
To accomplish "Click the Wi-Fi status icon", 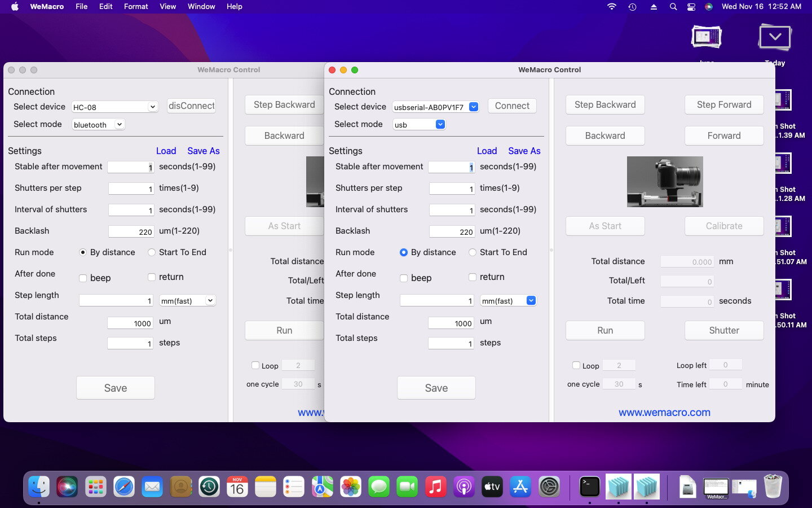I will tap(612, 7).
